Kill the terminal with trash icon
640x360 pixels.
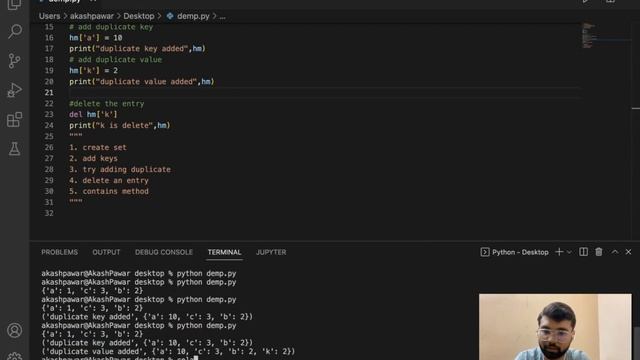point(599,252)
